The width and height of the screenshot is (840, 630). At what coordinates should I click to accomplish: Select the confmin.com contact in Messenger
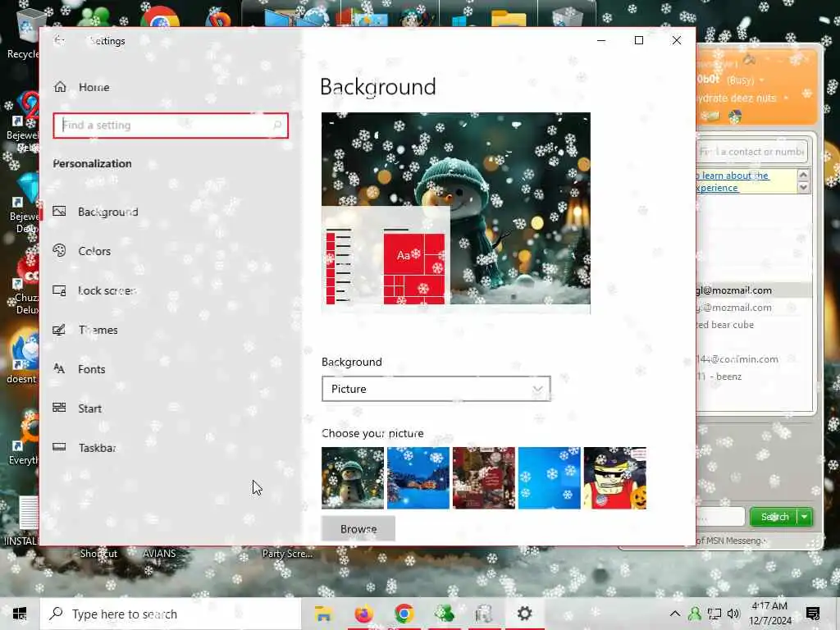(737, 359)
